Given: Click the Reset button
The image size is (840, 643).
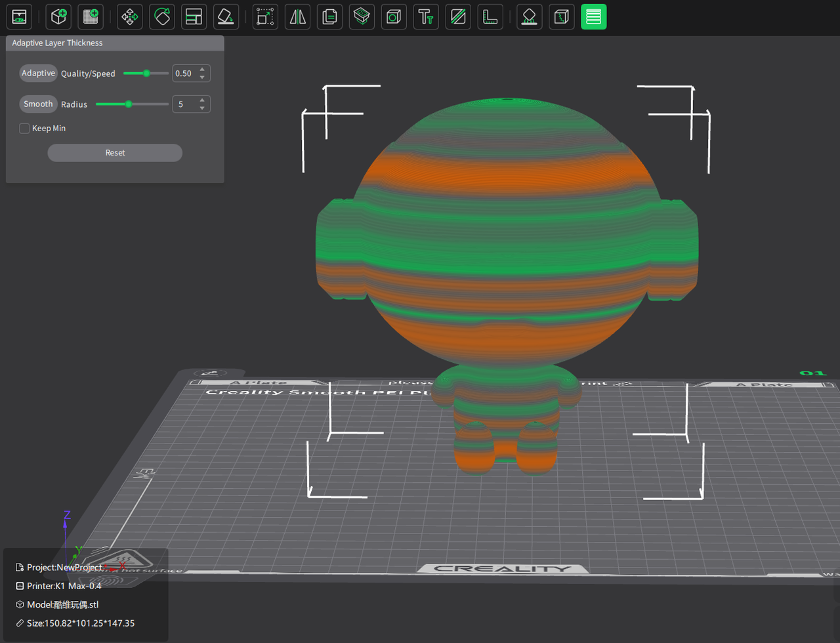Looking at the screenshot, I should coord(115,153).
